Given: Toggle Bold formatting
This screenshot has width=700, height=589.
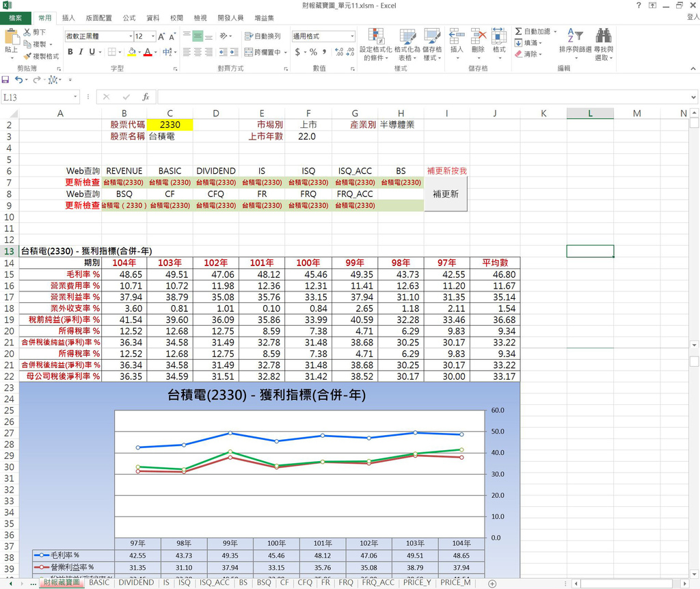Looking at the screenshot, I should (70, 52).
